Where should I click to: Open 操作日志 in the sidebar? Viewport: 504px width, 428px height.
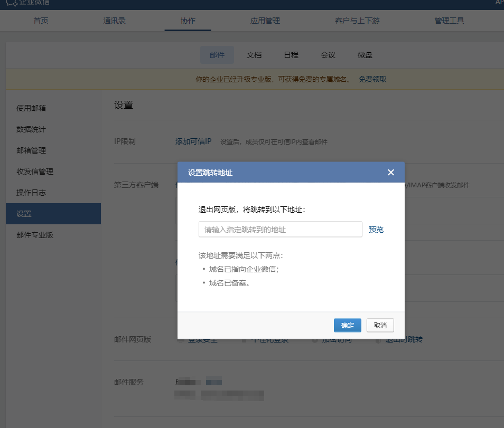pos(31,193)
